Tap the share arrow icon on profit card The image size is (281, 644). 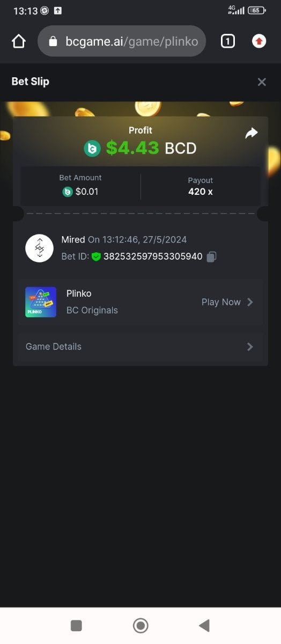(x=252, y=133)
